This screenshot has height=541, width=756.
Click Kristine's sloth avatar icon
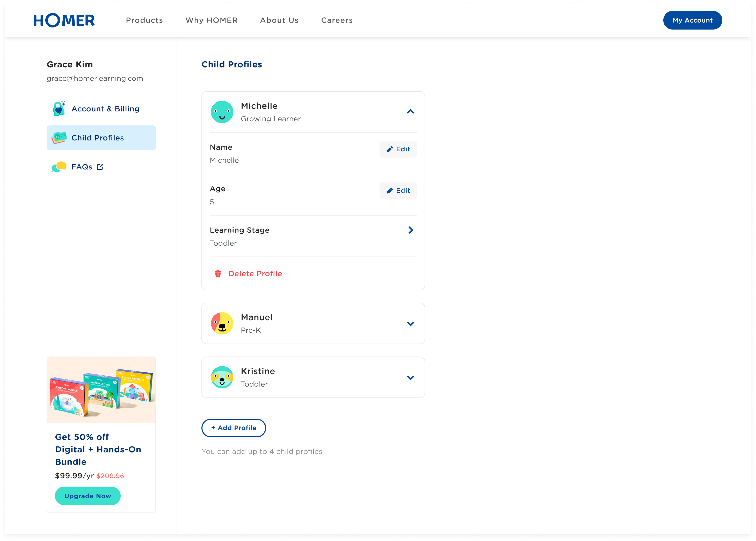point(222,377)
